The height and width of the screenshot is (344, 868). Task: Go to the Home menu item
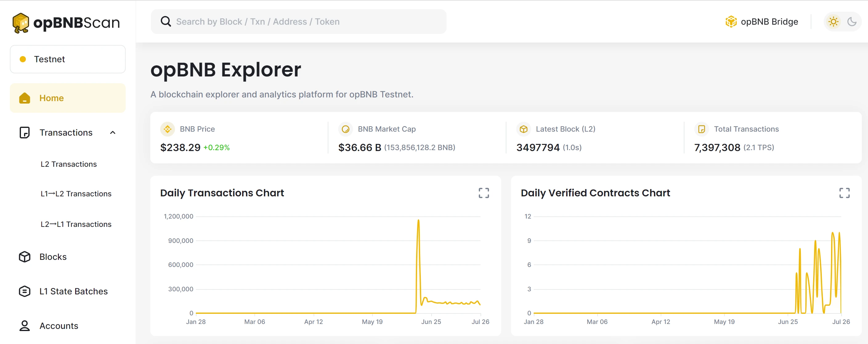tap(68, 98)
